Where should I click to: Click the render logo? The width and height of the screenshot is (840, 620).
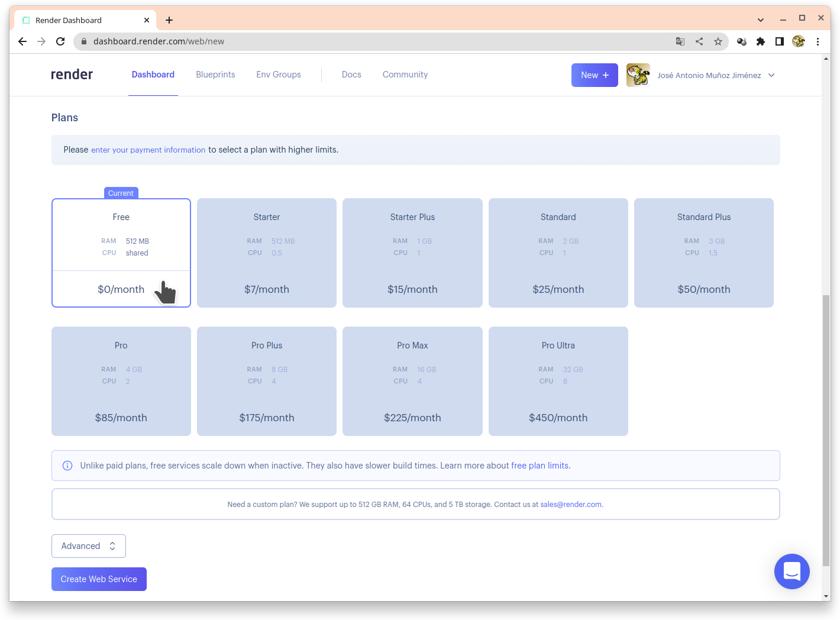(x=72, y=75)
